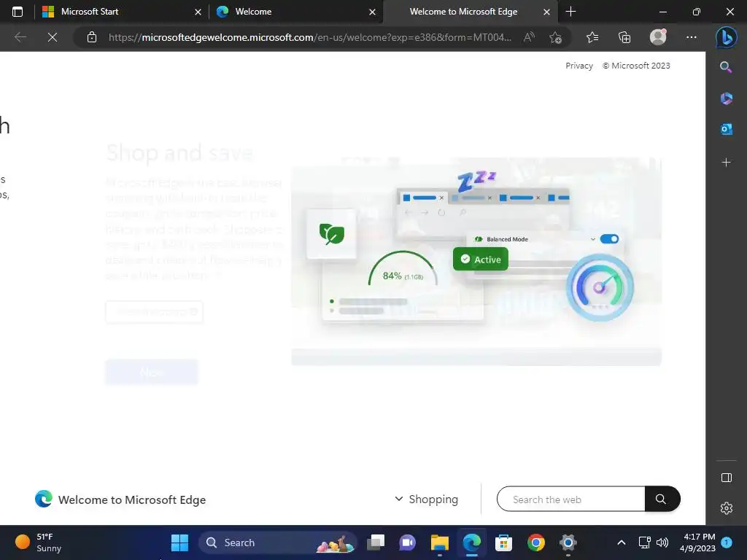This screenshot has width=747, height=560.
Task: Click the Search the web field
Action: (570, 499)
